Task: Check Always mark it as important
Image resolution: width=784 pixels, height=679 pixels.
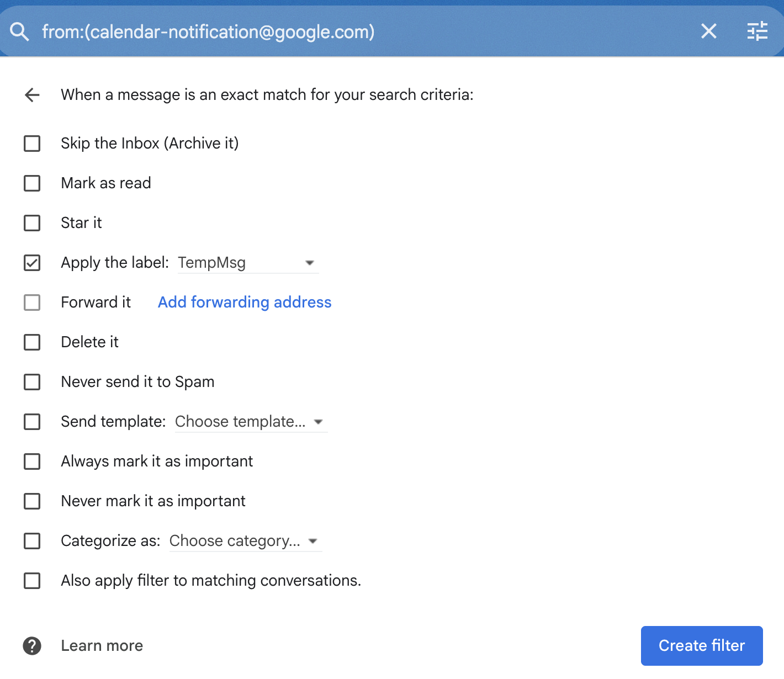Action: 32,461
